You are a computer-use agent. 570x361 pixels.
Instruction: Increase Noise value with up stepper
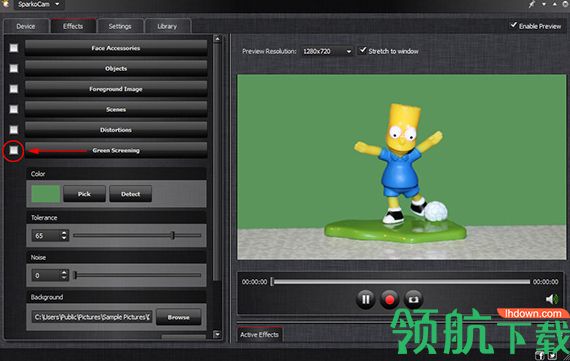[64, 272]
